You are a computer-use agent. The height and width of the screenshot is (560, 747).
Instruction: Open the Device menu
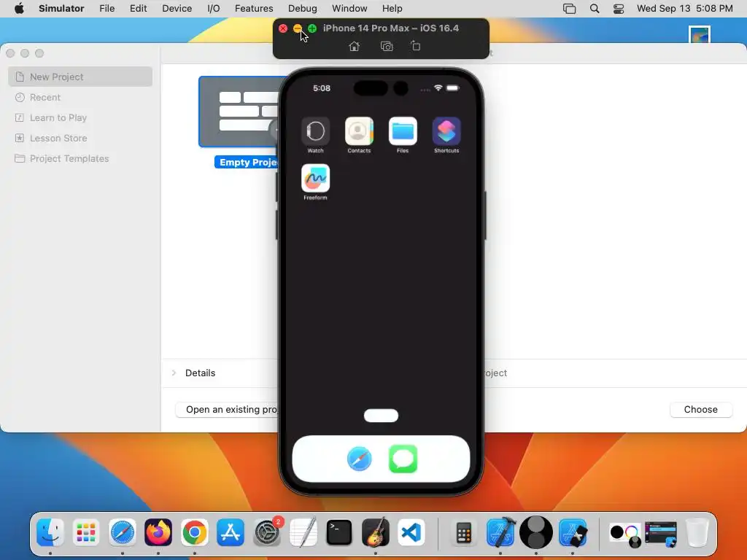click(177, 9)
